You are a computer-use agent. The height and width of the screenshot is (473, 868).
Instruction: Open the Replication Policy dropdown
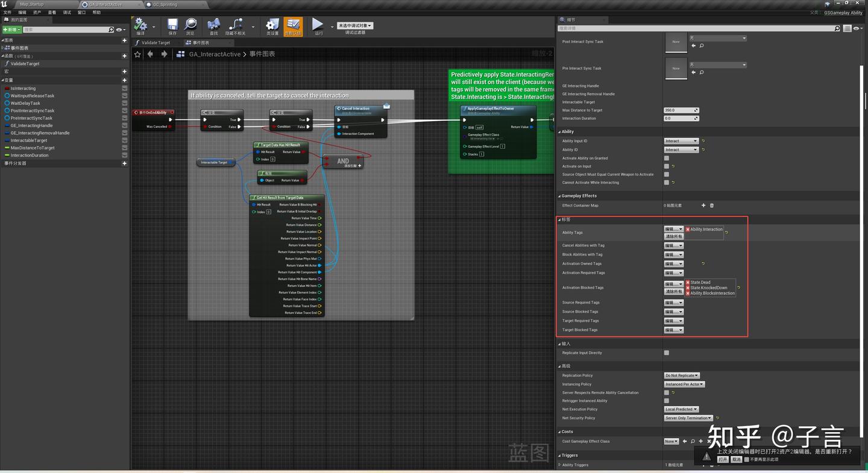pyautogui.click(x=681, y=375)
